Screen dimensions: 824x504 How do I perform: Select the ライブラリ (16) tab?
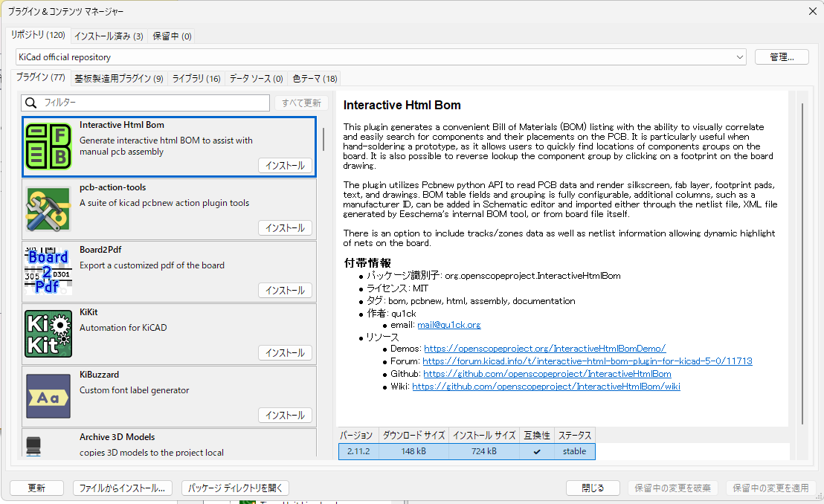[x=196, y=78]
